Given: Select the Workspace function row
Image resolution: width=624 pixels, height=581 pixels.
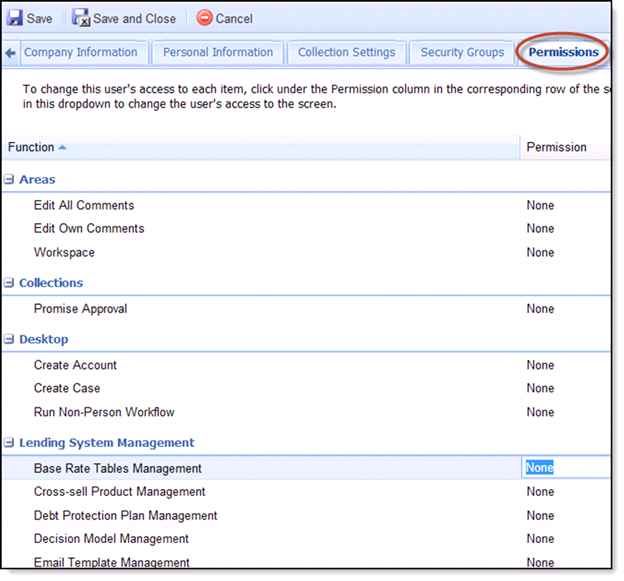Looking at the screenshot, I should click(x=306, y=252).
